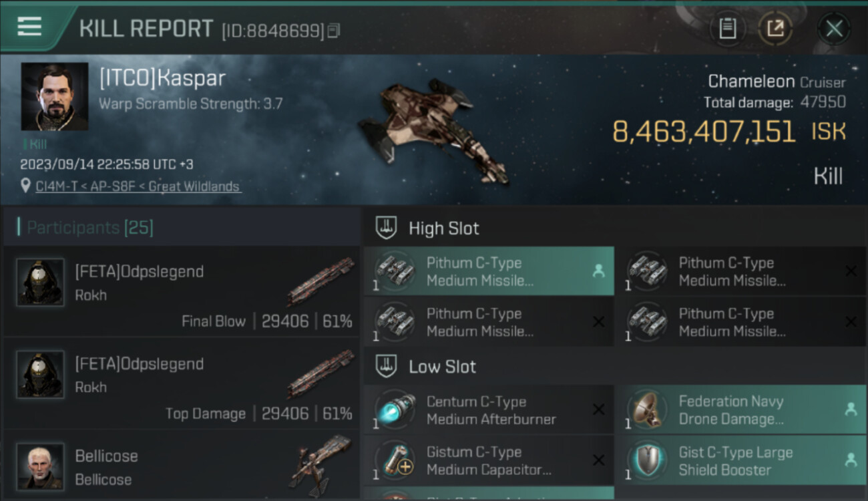Click the Bellicose pilot portrait

[x=40, y=466]
